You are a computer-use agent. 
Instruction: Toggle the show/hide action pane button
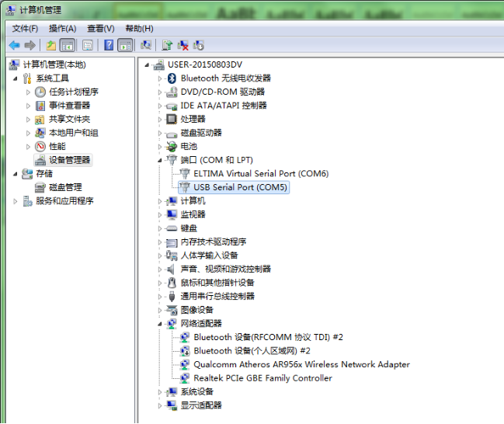tap(125, 46)
